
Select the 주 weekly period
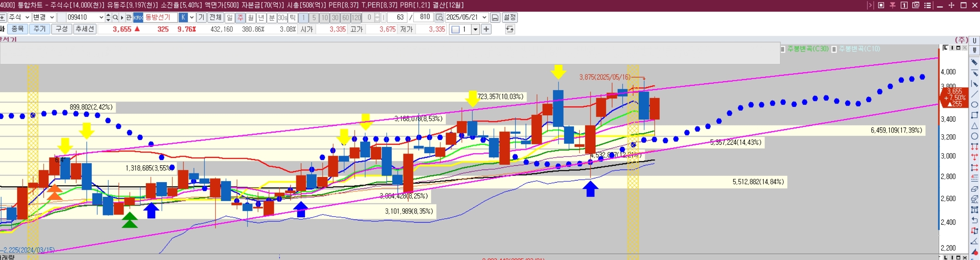point(240,17)
